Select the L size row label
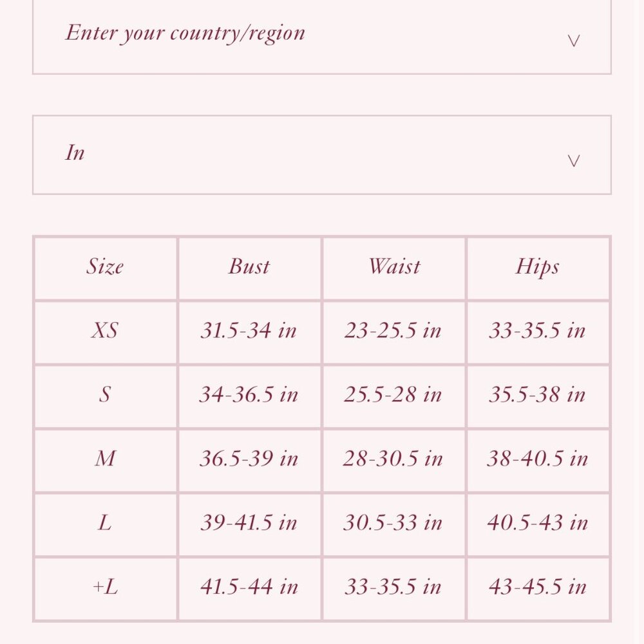 105,522
